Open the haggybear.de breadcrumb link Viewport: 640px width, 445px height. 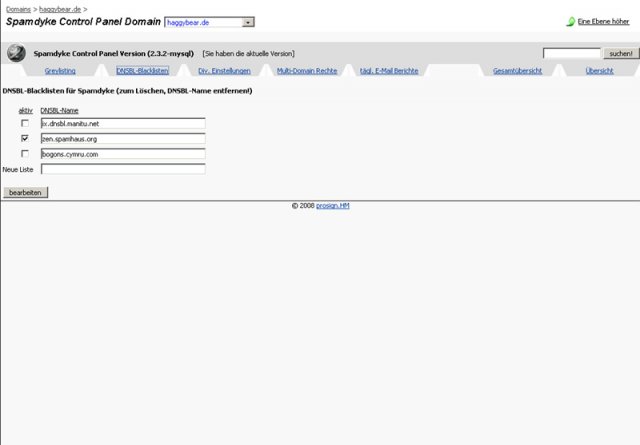tap(60, 9)
